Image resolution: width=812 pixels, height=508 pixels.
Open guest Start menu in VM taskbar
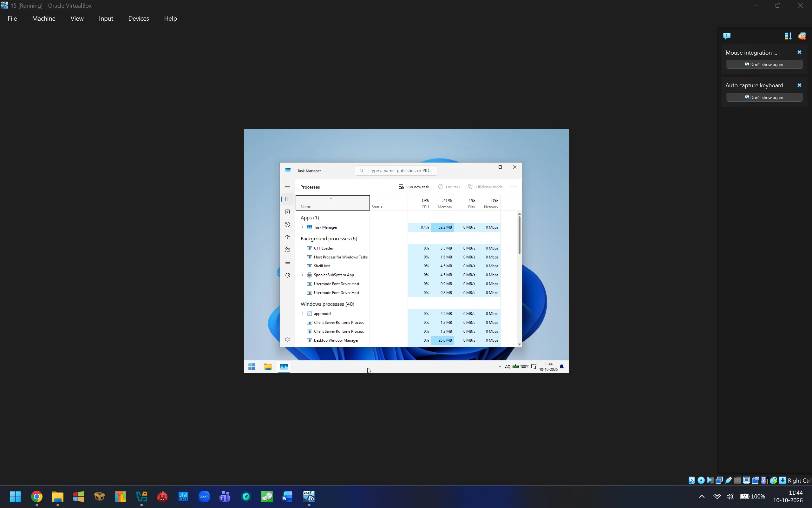coord(252,366)
